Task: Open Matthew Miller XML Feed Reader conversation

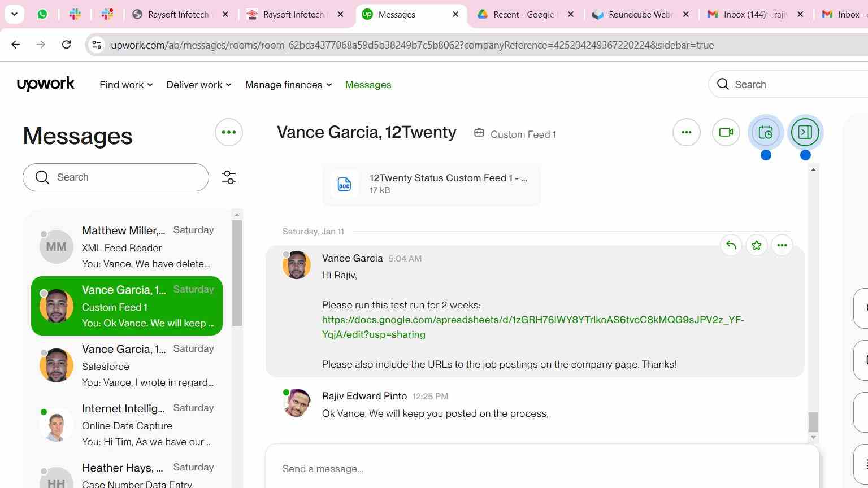Action: (x=127, y=247)
